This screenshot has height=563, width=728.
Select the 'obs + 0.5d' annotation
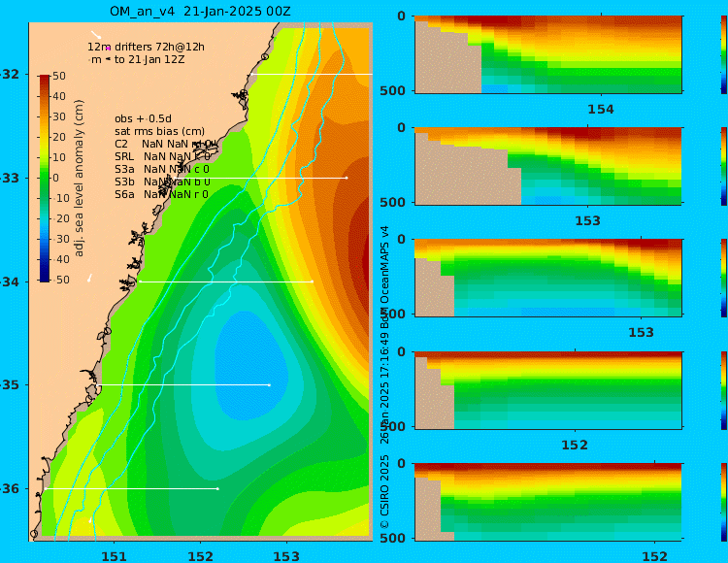(x=143, y=118)
